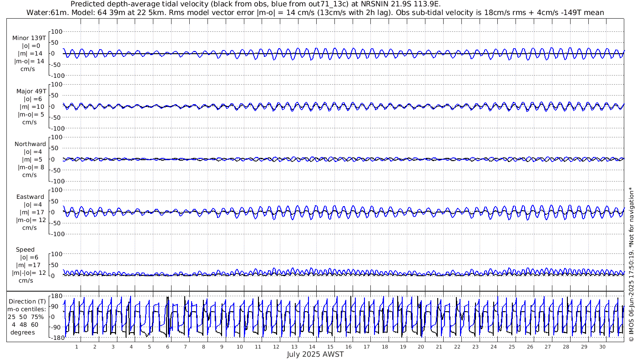The height and width of the screenshot is (364, 637).
Task: Click '|m| =10' in Major panel
Action: (31, 106)
